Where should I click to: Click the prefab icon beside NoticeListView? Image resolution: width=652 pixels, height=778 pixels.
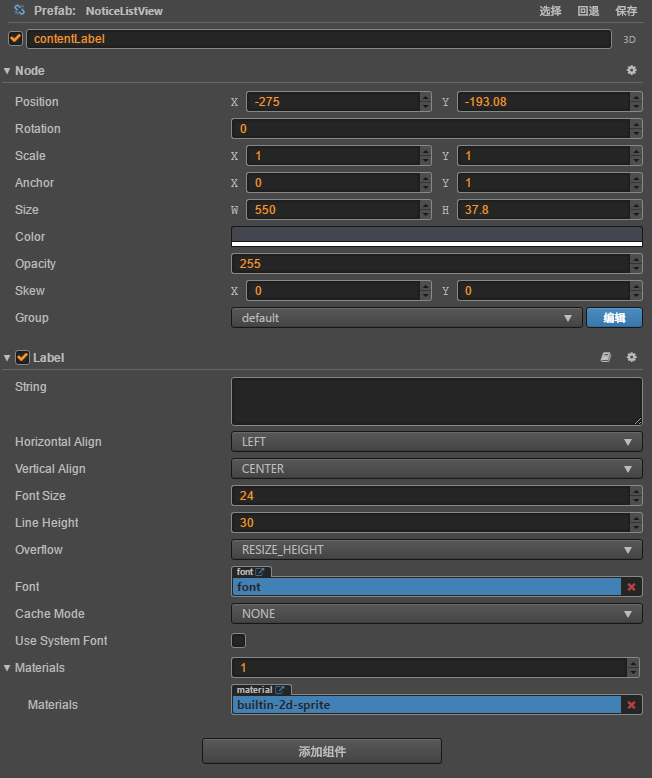click(18, 11)
